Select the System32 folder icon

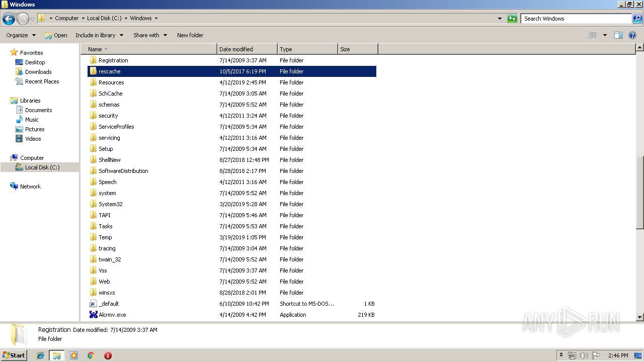pos(93,204)
